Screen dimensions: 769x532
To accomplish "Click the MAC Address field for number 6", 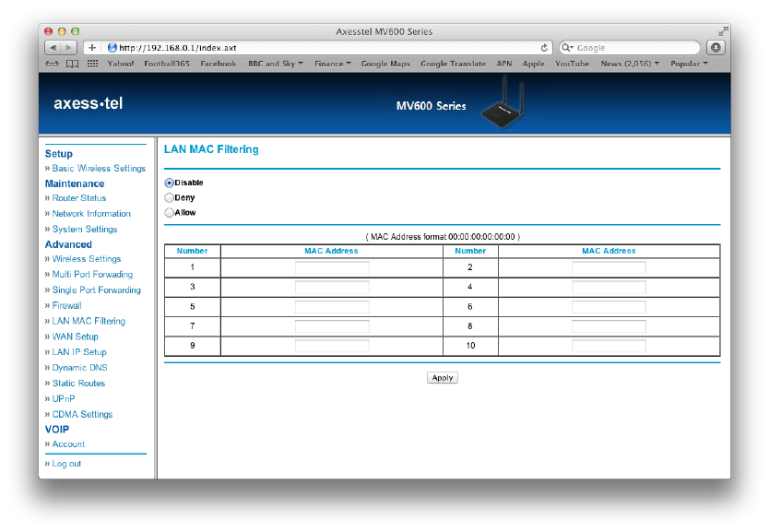I will click(609, 306).
